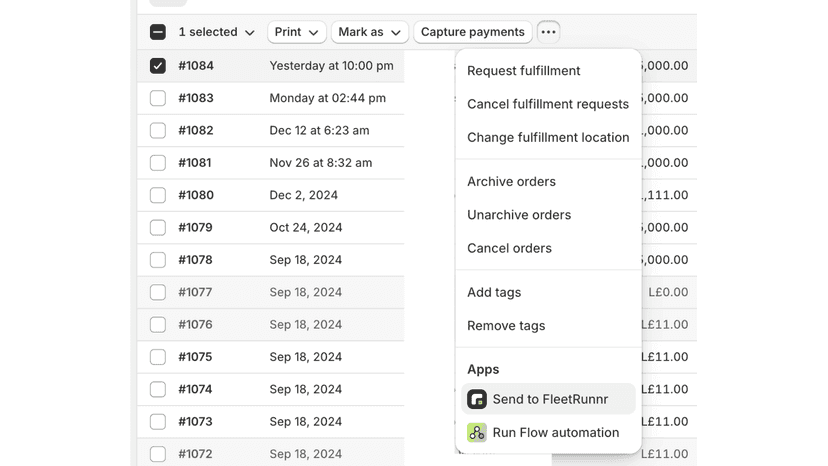
Task: Open the Print dropdown
Action: pos(297,32)
